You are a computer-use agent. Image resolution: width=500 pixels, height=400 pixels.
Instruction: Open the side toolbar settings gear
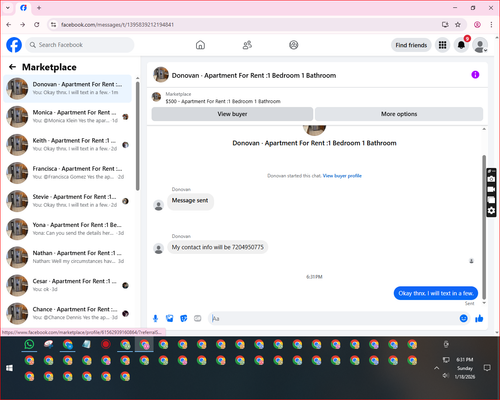coord(491,210)
